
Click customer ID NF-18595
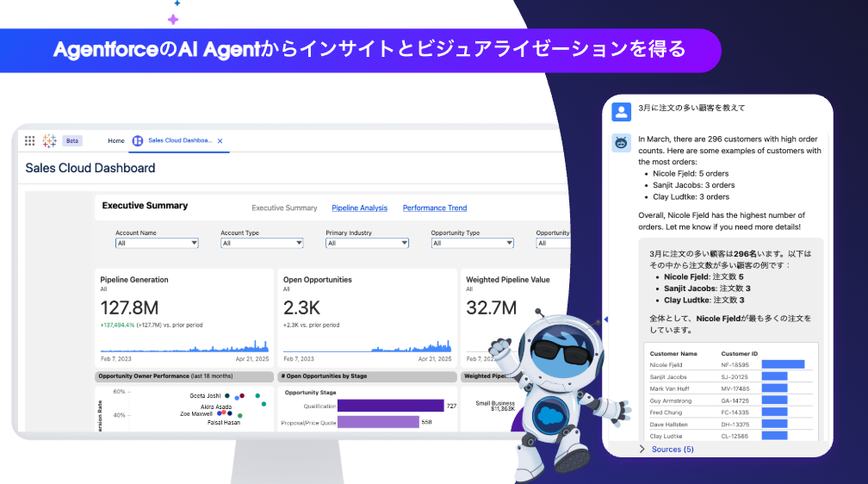(735, 365)
